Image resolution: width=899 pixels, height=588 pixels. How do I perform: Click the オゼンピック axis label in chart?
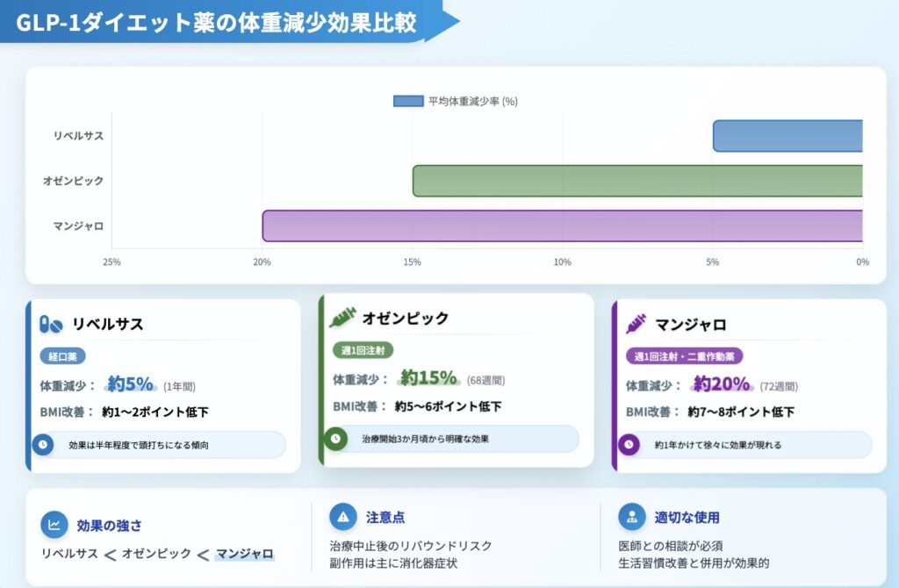[x=74, y=181]
